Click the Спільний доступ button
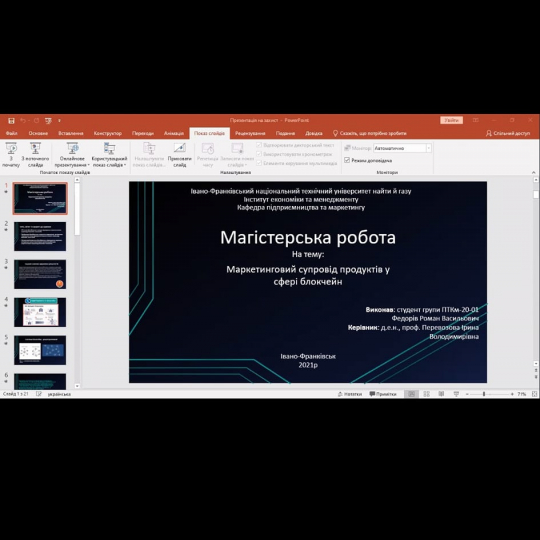540x540 pixels. tap(508, 133)
